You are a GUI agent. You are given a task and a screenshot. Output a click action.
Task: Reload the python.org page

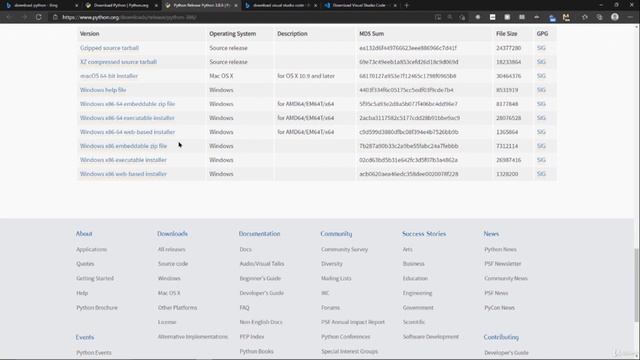pyautogui.click(x=39, y=17)
